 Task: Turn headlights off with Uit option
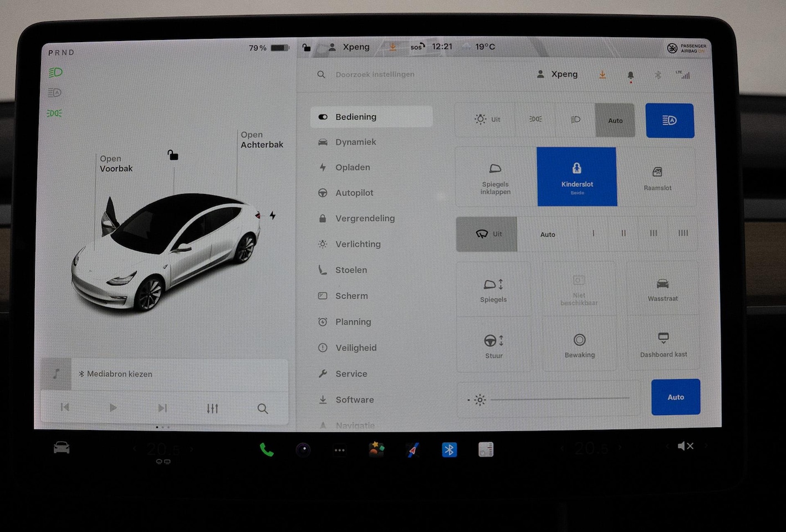tap(487, 119)
